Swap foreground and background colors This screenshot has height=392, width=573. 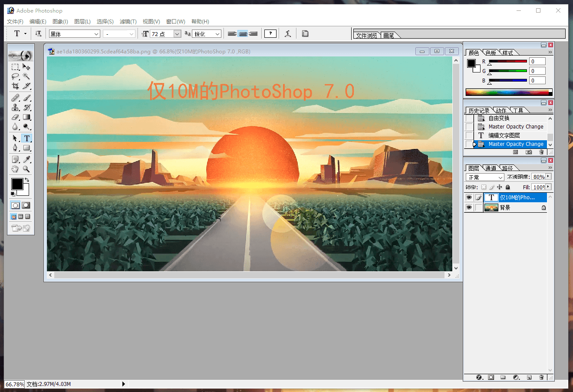pyautogui.click(x=27, y=180)
